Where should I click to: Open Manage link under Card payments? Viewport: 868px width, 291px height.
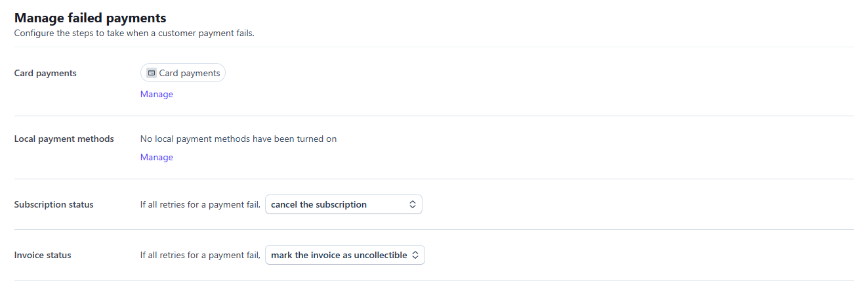coord(157,94)
